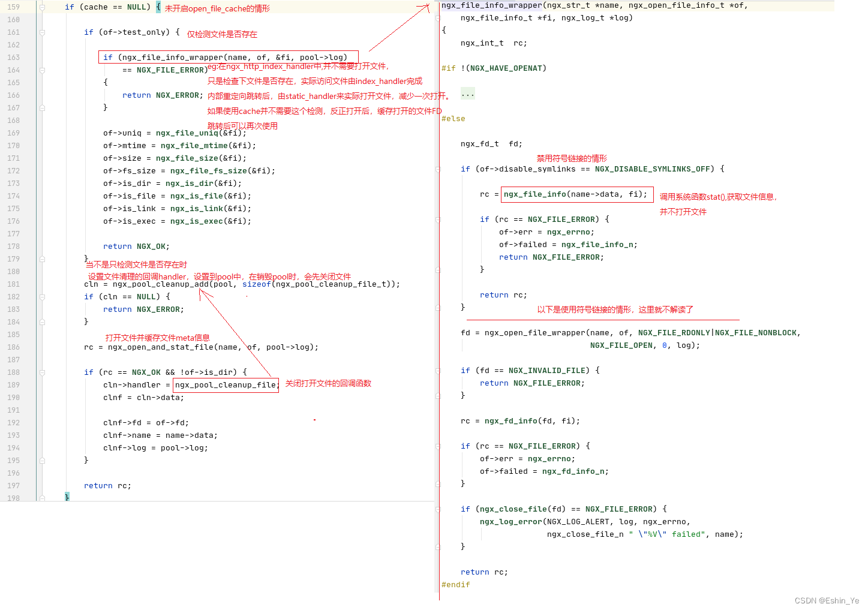Click 'return NGX_OK;' on line 178

click(x=137, y=247)
